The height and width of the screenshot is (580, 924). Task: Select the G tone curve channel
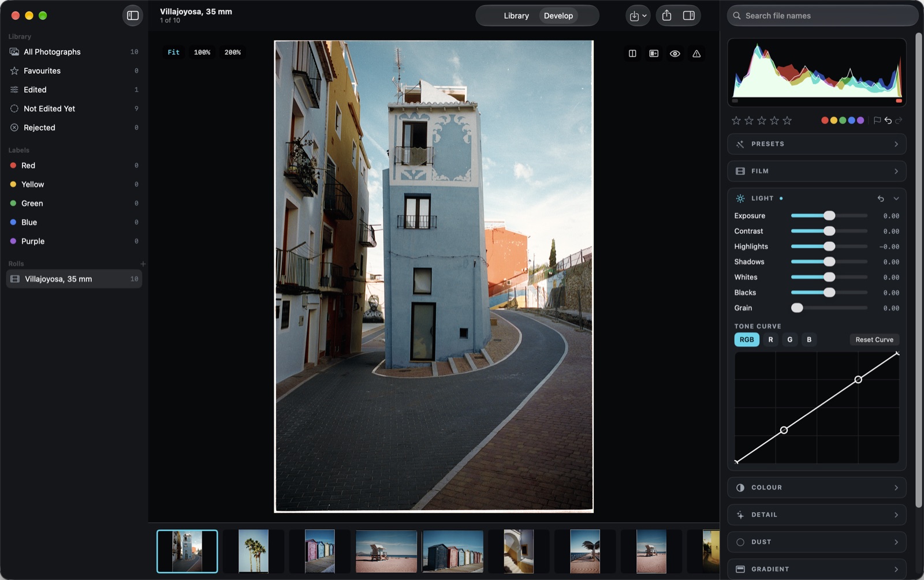(790, 340)
